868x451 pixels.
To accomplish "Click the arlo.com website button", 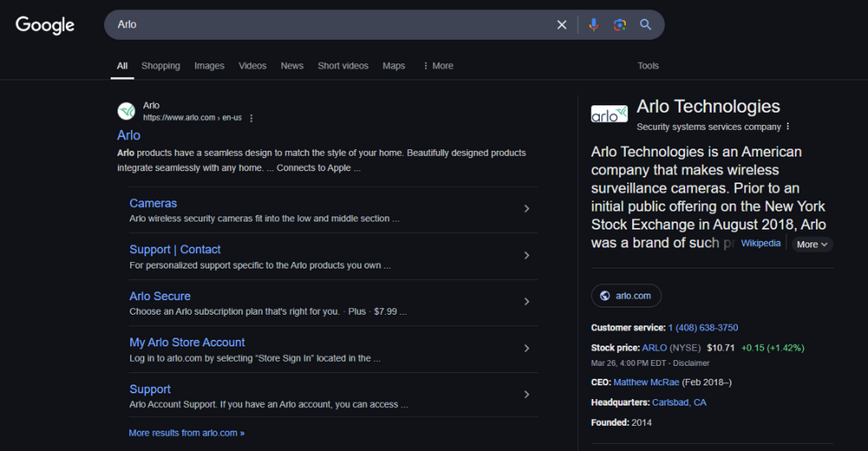I will [x=626, y=296].
